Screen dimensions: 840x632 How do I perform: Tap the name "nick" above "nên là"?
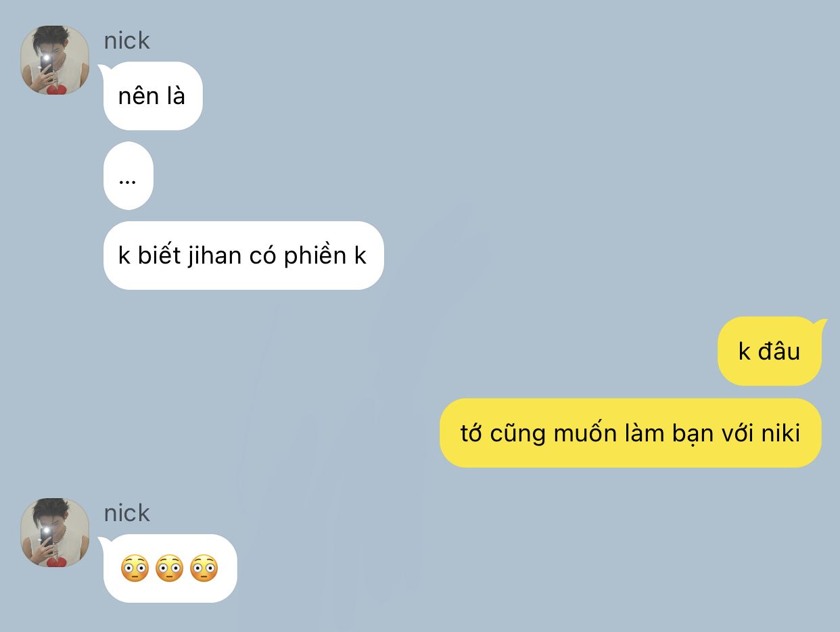[x=126, y=41]
